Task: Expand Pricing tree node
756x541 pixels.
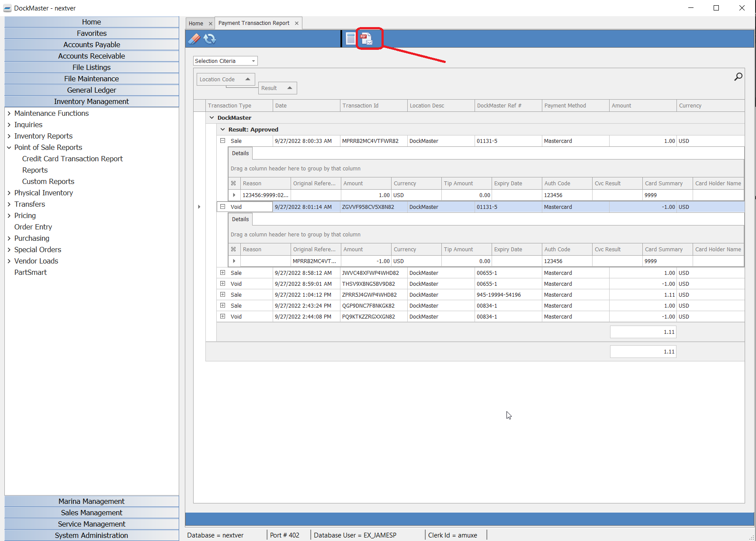Action: (x=9, y=215)
